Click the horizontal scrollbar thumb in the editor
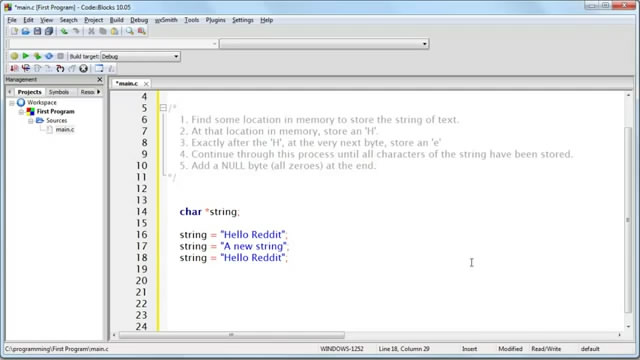 [232, 335]
